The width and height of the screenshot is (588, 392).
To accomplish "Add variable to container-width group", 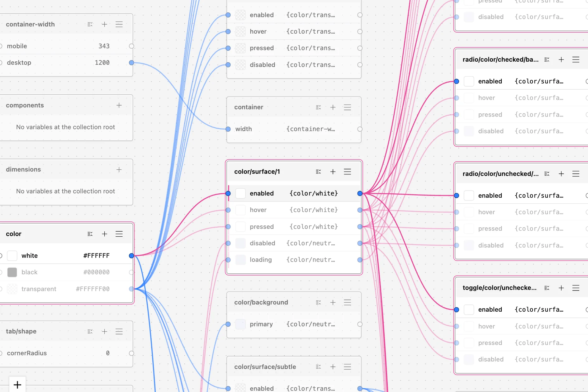I will [104, 24].
